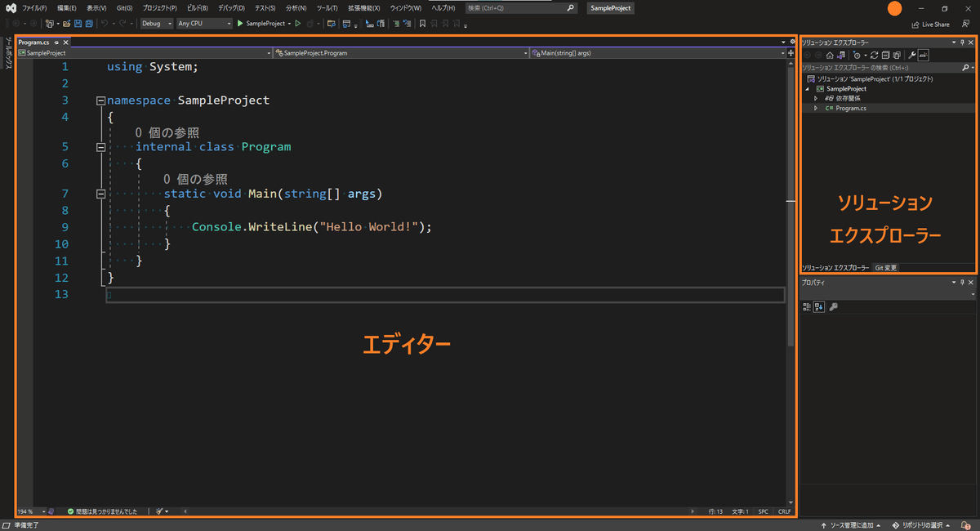Image resolution: width=980 pixels, height=531 pixels.
Task: Open the Main(string[] args) member dropdown
Action: (657, 53)
